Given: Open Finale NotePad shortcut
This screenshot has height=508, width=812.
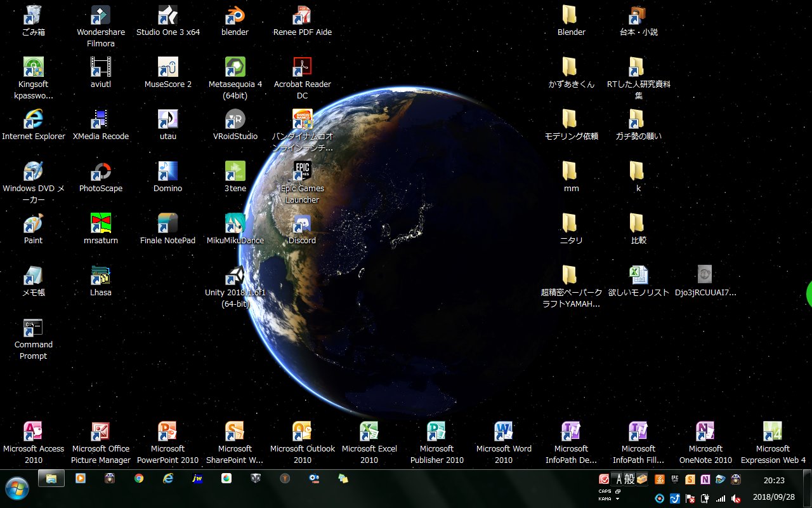Looking at the screenshot, I should [168, 229].
